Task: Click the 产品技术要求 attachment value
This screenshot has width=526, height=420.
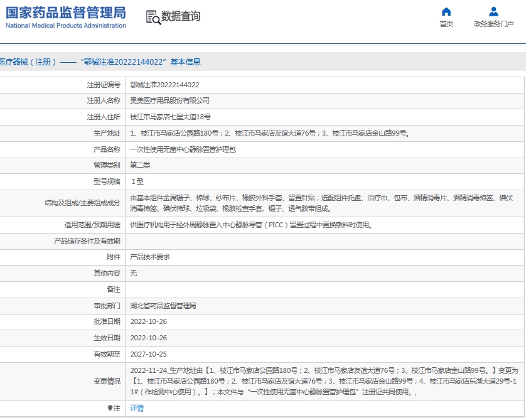Action: (150, 257)
